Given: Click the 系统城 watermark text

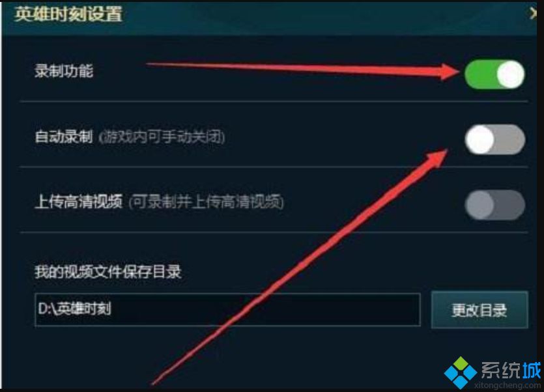Looking at the screenshot, I should 511,370.
